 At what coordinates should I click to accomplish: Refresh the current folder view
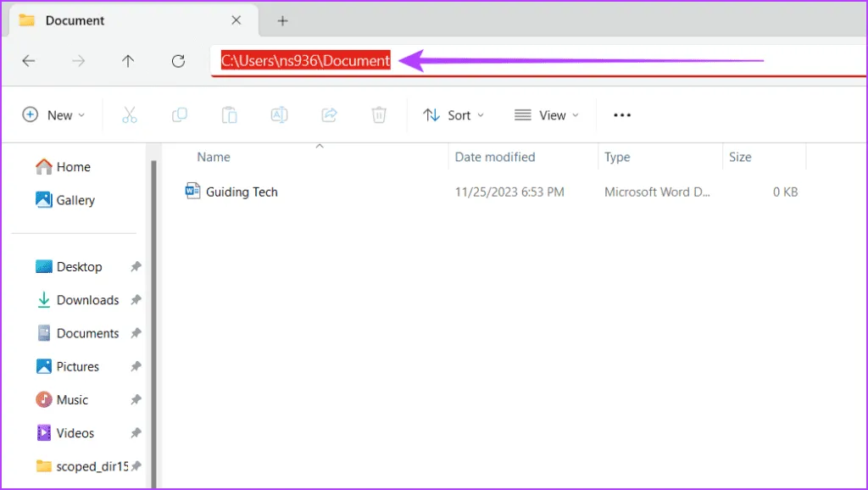pos(178,61)
